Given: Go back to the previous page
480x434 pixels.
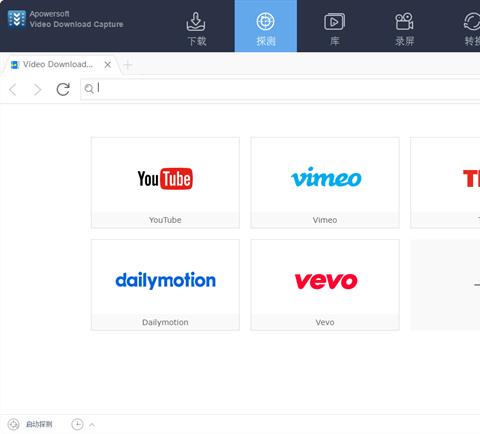Looking at the screenshot, I should 13,89.
